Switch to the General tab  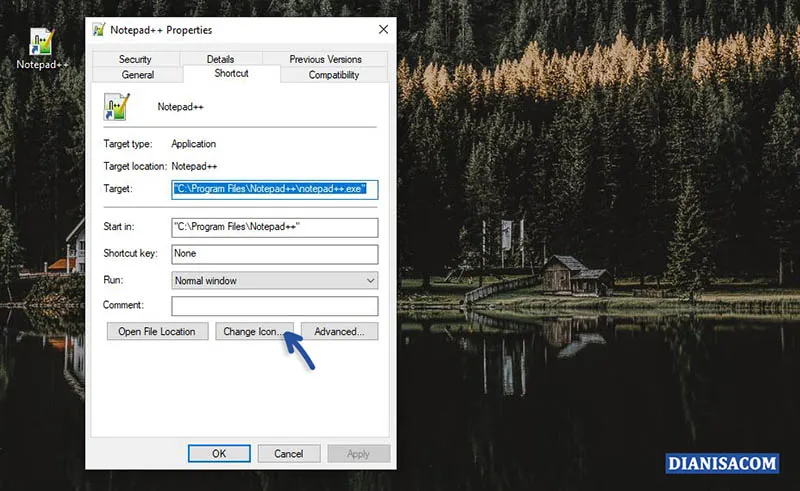pos(138,75)
